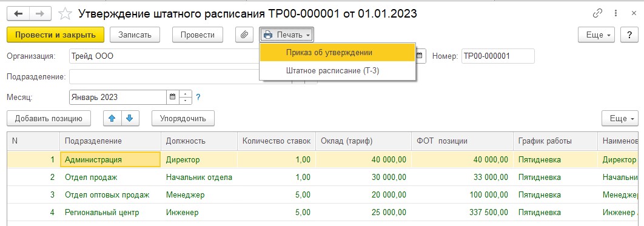Add document to favorites with star icon
Screen dimensions: 644x226
(x=65, y=15)
